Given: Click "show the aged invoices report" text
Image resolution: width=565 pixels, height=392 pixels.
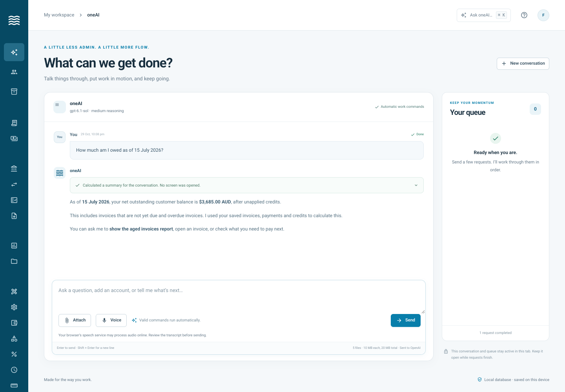Looking at the screenshot, I should pyautogui.click(x=141, y=229).
